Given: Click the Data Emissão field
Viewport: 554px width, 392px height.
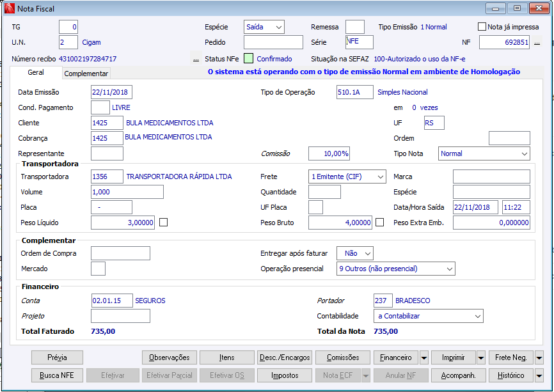Looking at the screenshot, I should [x=112, y=92].
